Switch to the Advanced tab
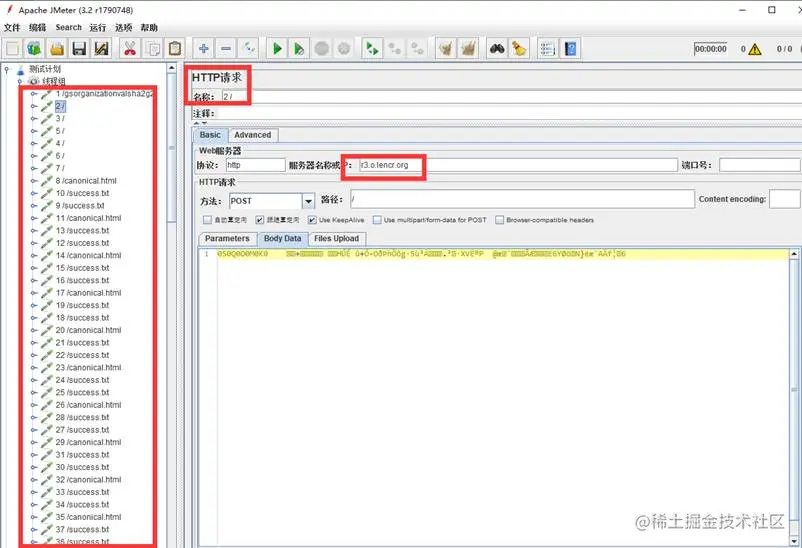Image resolution: width=802 pixels, height=548 pixels. [253, 135]
